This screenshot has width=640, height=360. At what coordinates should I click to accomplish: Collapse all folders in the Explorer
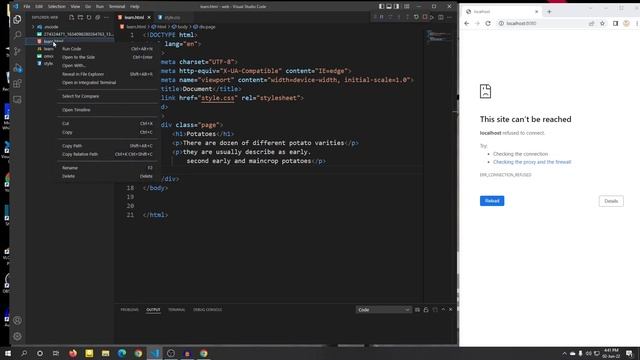tap(98, 18)
